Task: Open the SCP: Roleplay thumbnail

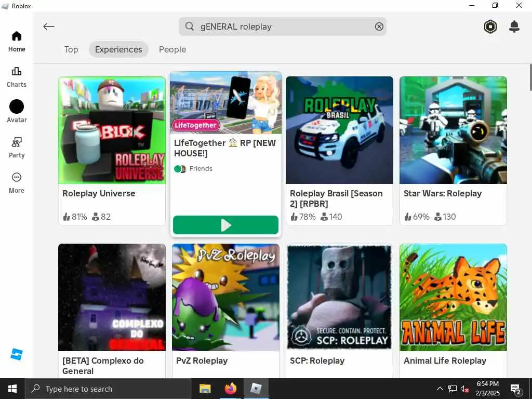Action: [339, 297]
